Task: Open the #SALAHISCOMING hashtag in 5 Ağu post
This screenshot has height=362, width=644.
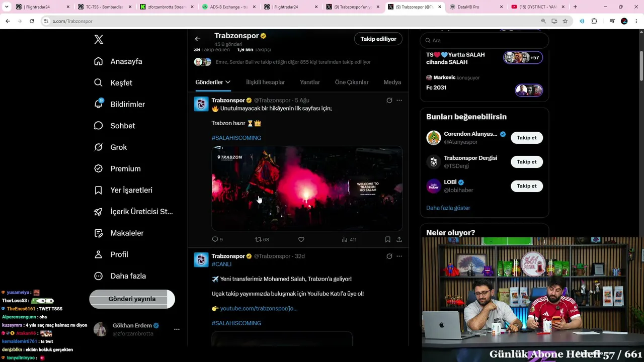Action: [236, 138]
